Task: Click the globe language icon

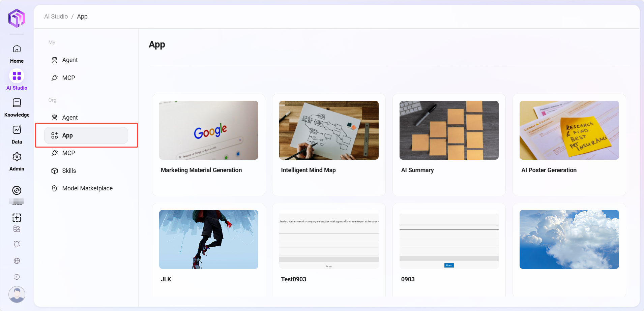Action: pos(17,261)
